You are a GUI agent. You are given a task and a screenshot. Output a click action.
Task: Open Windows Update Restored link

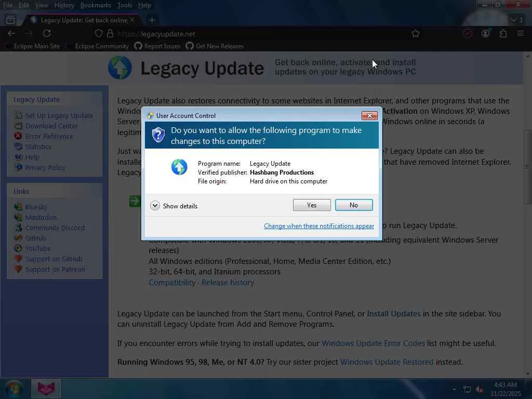pyautogui.click(x=387, y=362)
